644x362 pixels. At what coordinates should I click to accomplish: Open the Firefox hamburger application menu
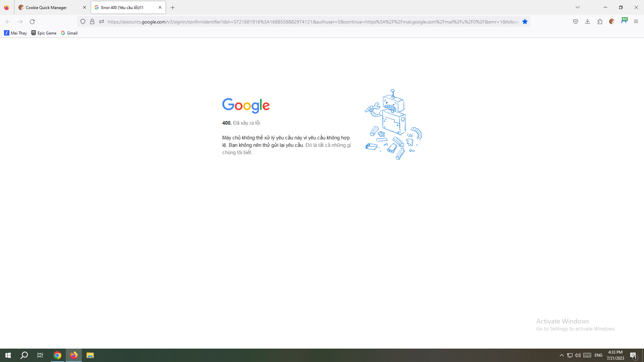(636, 22)
